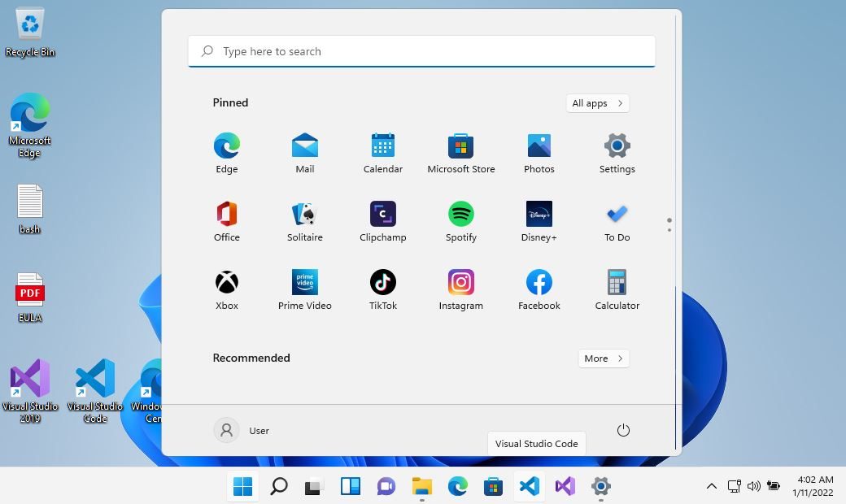Click the Windows Start button on taskbar
Image resolution: width=846 pixels, height=504 pixels.
tap(242, 486)
